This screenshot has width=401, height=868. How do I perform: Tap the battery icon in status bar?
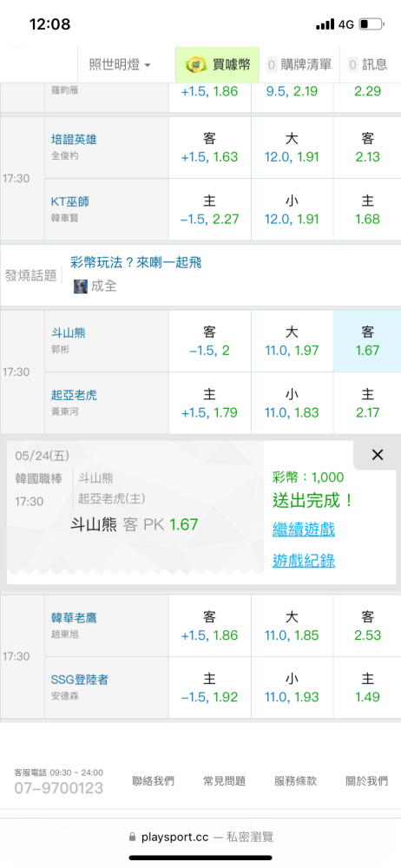coord(371,24)
